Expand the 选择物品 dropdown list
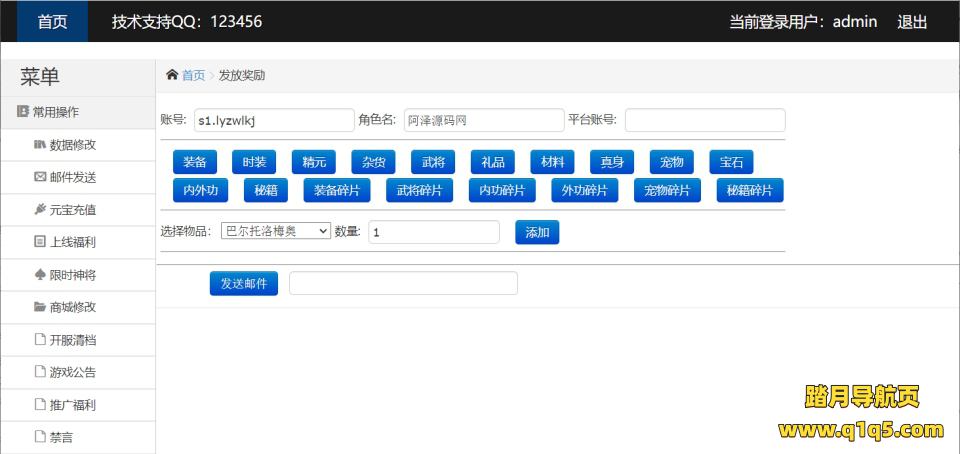This screenshot has width=960, height=454. 275,231
